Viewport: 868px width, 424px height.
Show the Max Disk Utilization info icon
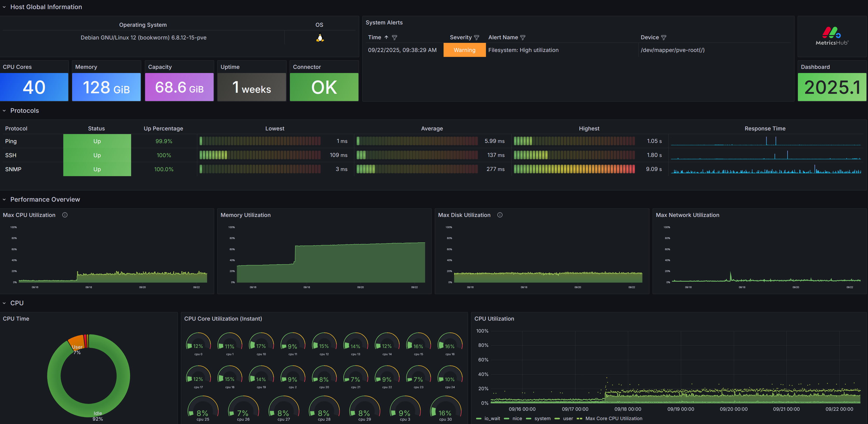[x=500, y=215]
